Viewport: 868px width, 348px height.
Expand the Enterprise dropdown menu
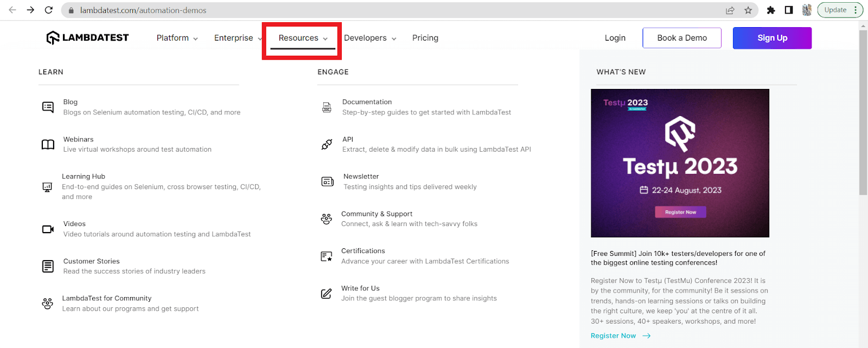(x=238, y=38)
